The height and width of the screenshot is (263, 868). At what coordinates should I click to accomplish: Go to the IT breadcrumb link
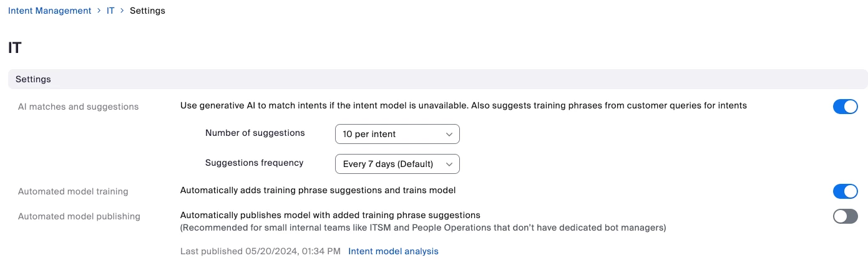[x=110, y=11]
